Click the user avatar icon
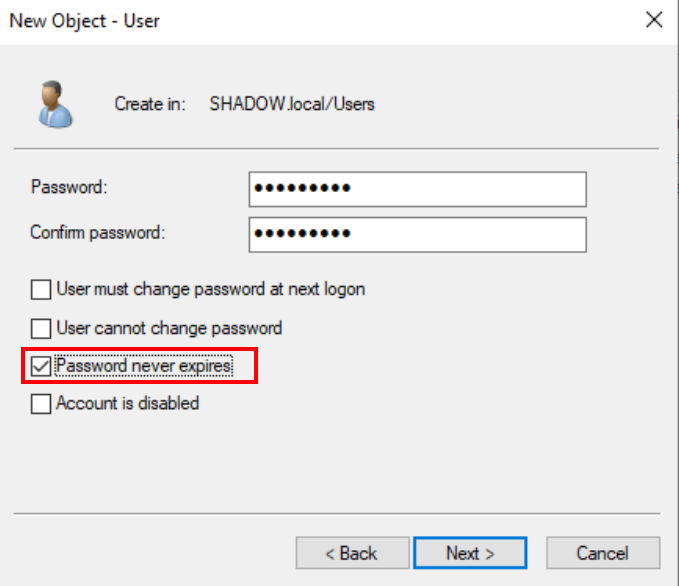Screen dimensions: 679x586 55,104
